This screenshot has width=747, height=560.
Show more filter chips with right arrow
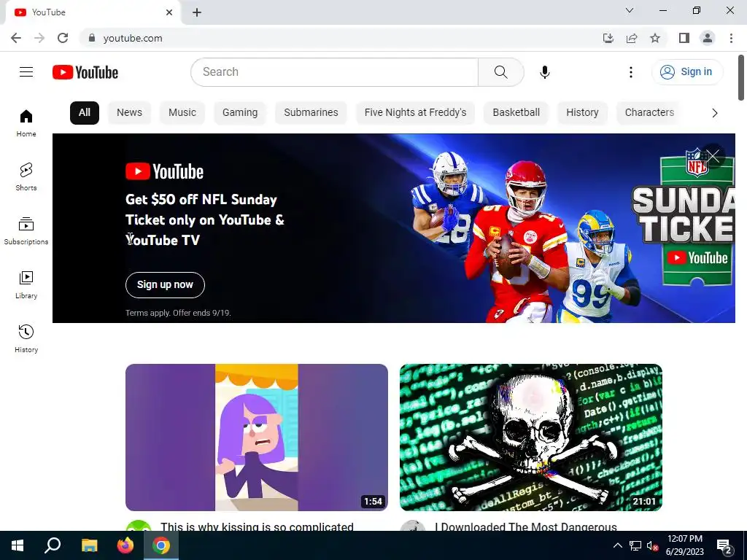point(714,113)
